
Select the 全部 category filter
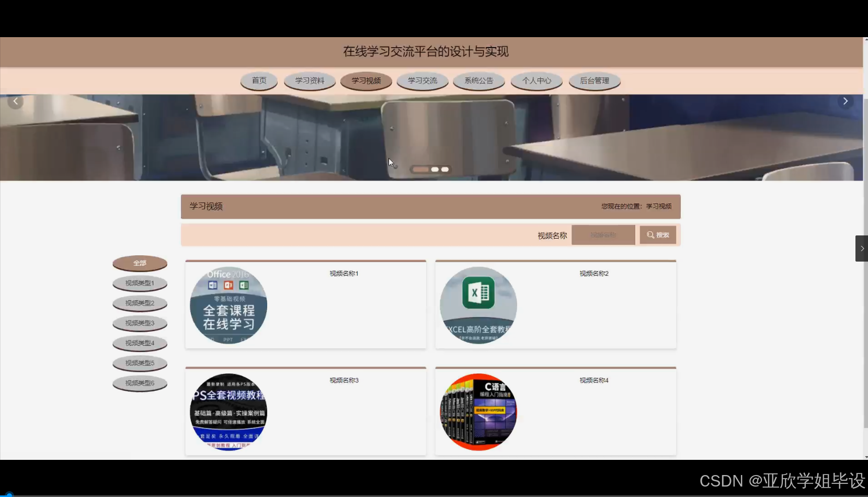140,263
